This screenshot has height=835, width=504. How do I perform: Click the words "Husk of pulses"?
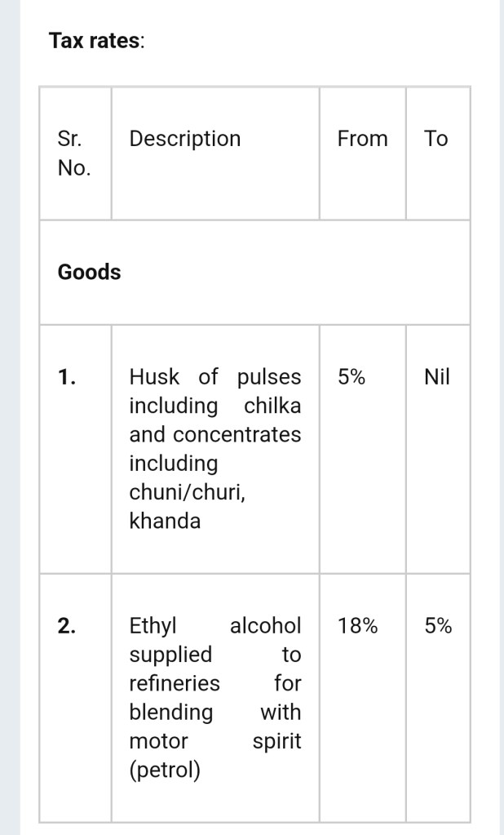pyautogui.click(x=215, y=377)
